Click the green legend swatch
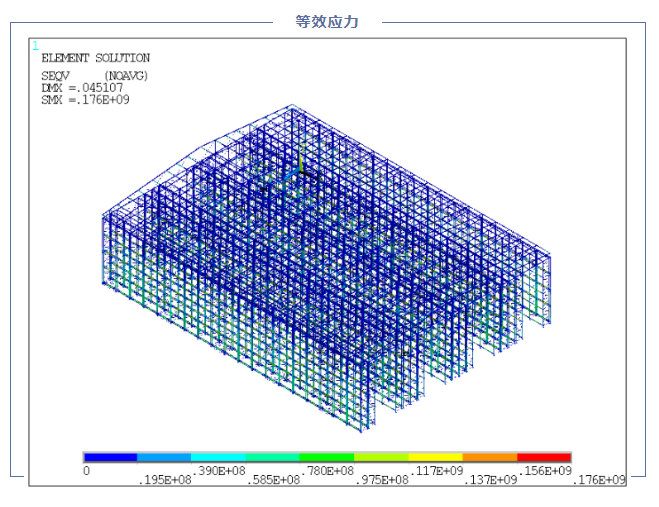Viewport: 659px width, 507px height. 327,457
